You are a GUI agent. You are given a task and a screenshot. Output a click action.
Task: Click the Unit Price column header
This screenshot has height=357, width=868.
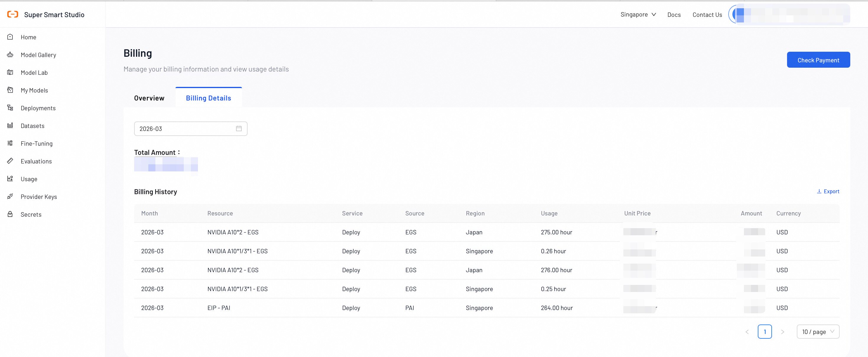click(x=637, y=213)
